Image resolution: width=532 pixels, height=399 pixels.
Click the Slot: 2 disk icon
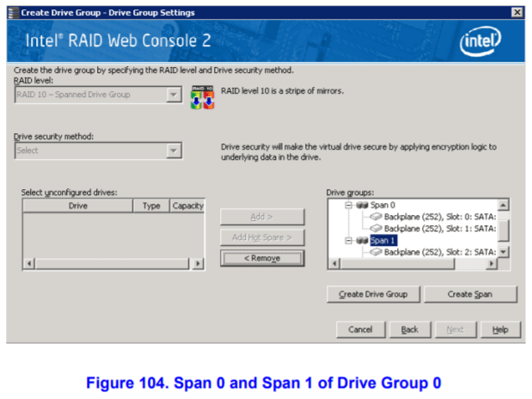[x=376, y=252]
